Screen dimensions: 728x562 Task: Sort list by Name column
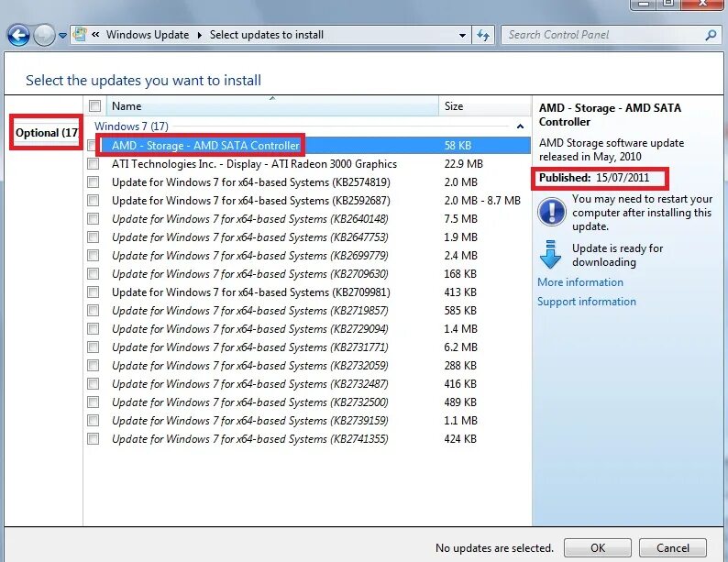pos(272,105)
